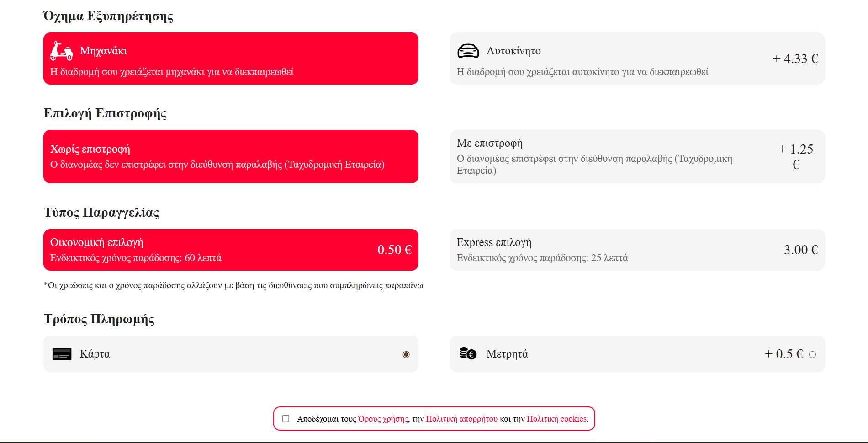Image resolution: width=868 pixels, height=443 pixels.
Task: Click the car icon next to Αυτοκίνητο
Action: [x=468, y=51]
